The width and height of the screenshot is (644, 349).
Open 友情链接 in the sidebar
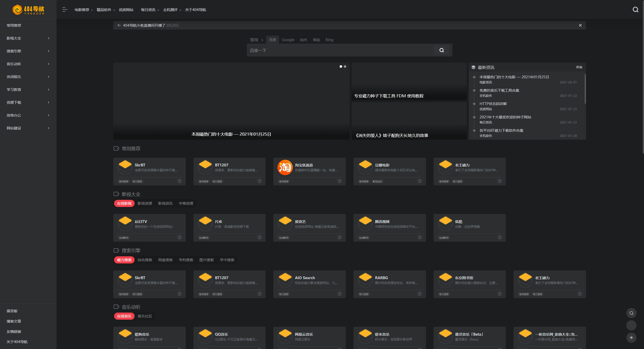pyautogui.click(x=14, y=332)
